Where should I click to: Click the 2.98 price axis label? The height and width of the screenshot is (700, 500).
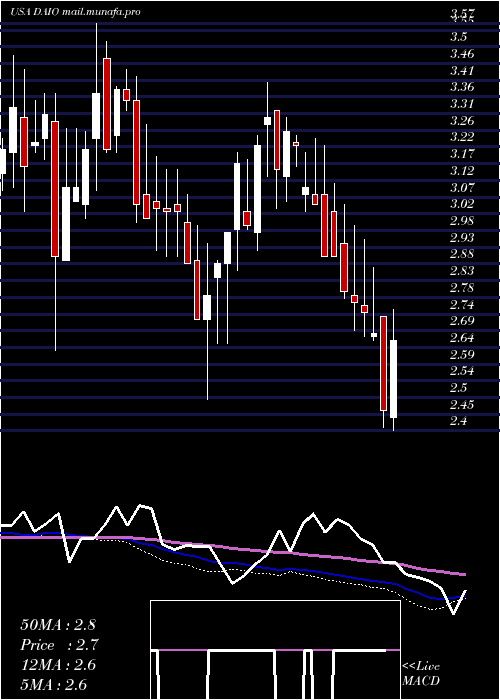coord(462,221)
